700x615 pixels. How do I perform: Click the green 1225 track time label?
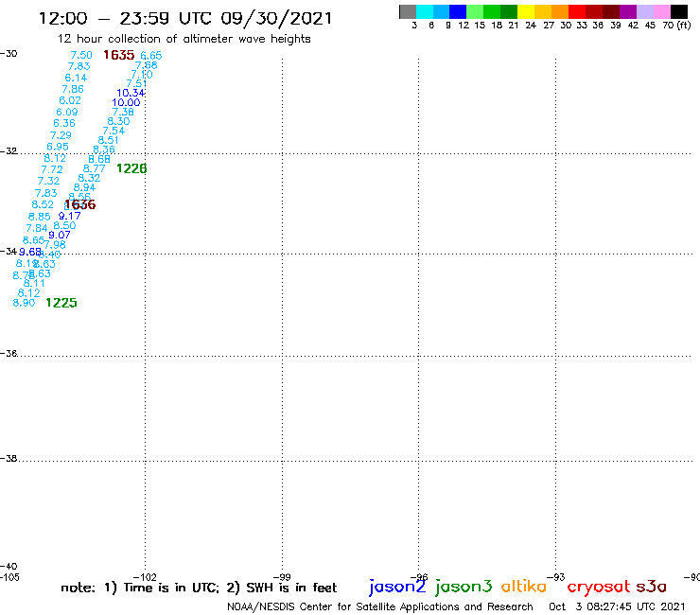pyautogui.click(x=61, y=303)
